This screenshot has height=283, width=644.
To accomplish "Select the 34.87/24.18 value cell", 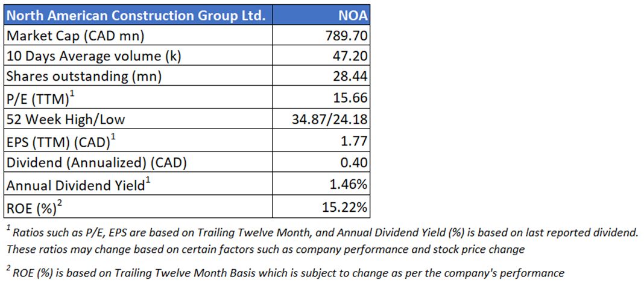I will 330,119.
